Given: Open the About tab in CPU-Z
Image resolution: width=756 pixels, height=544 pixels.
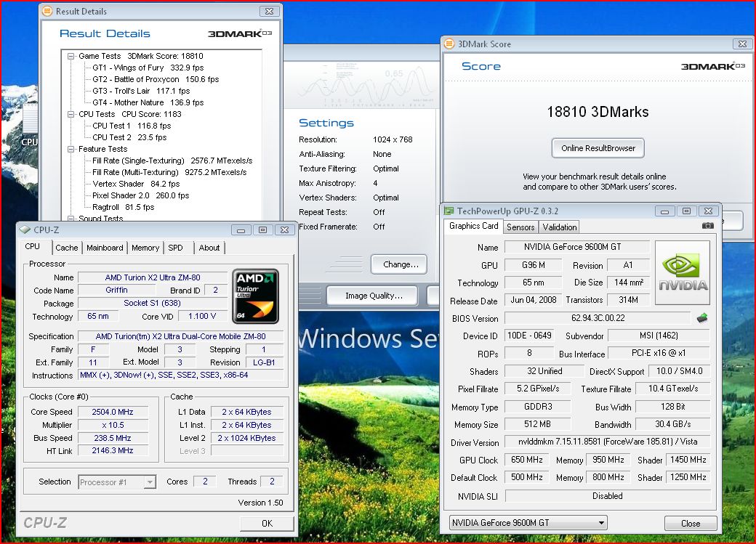Looking at the screenshot, I should pos(209,248).
